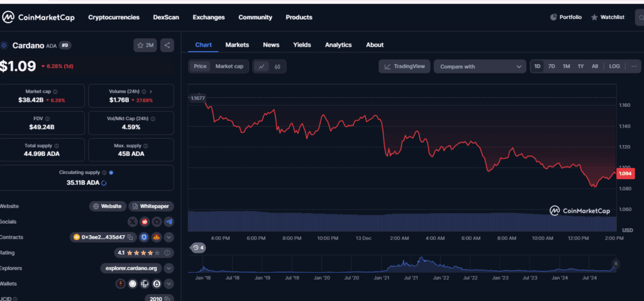Open Cardano's X (Twitter) social link

click(132, 222)
